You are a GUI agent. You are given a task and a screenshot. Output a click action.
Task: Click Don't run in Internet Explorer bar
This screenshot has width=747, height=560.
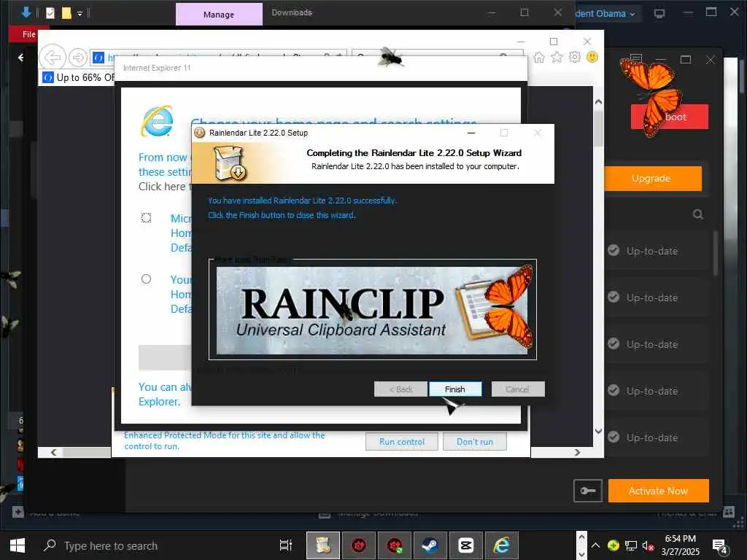[x=474, y=441]
